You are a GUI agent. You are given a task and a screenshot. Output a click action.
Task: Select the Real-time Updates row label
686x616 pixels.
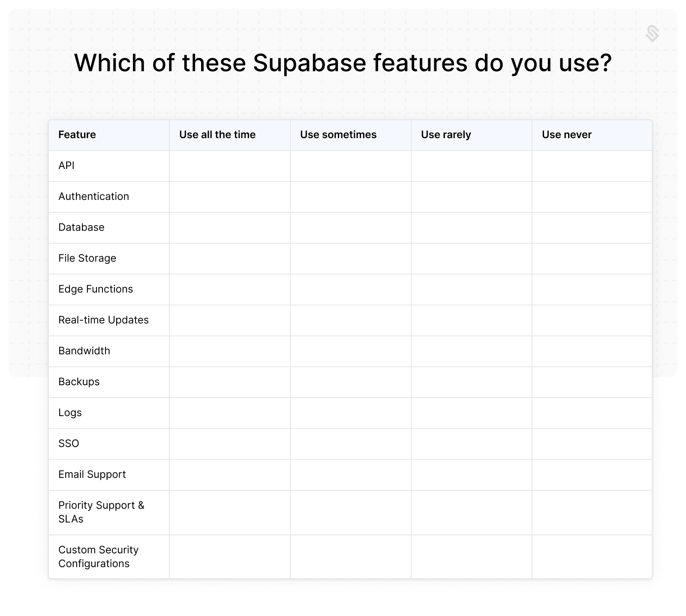[103, 320]
